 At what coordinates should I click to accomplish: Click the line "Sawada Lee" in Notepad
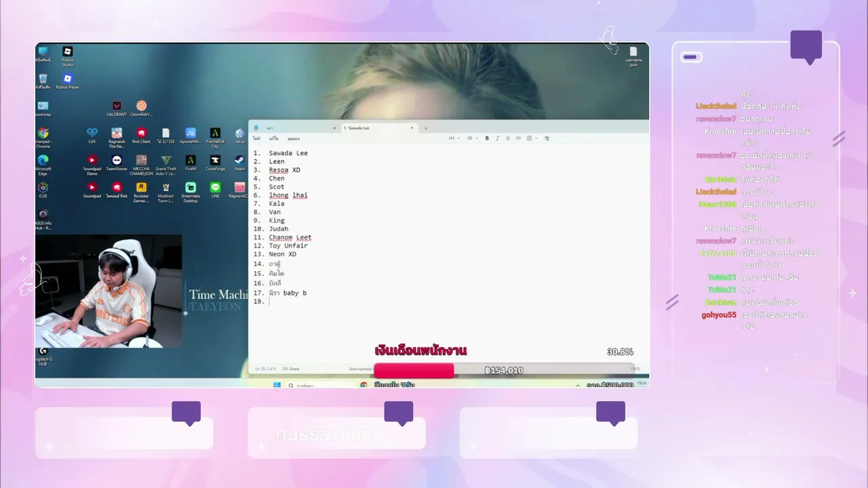288,153
